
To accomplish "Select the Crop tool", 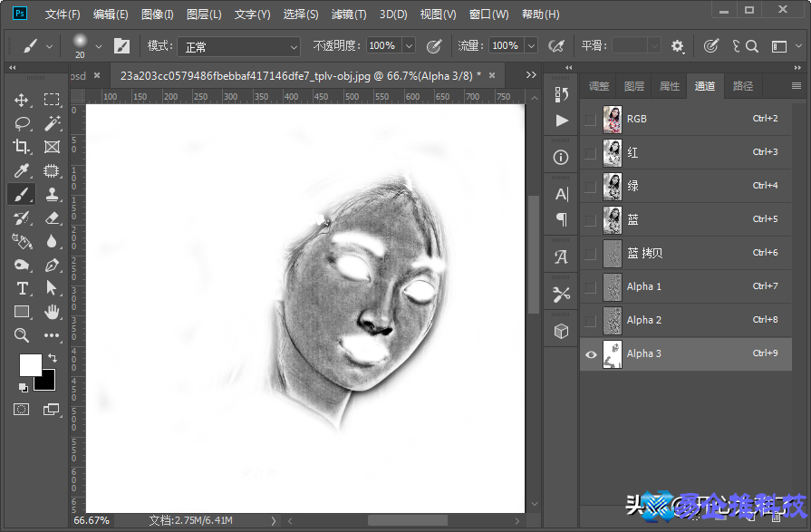I will (x=22, y=147).
